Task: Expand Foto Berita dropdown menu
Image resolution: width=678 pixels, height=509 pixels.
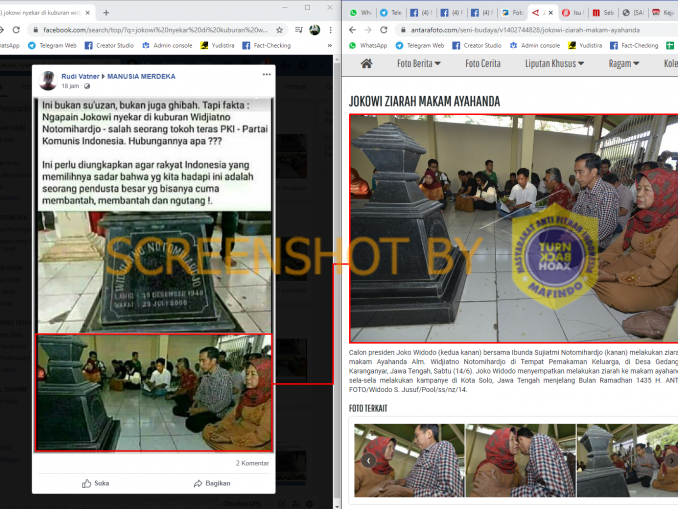Action: [419, 64]
